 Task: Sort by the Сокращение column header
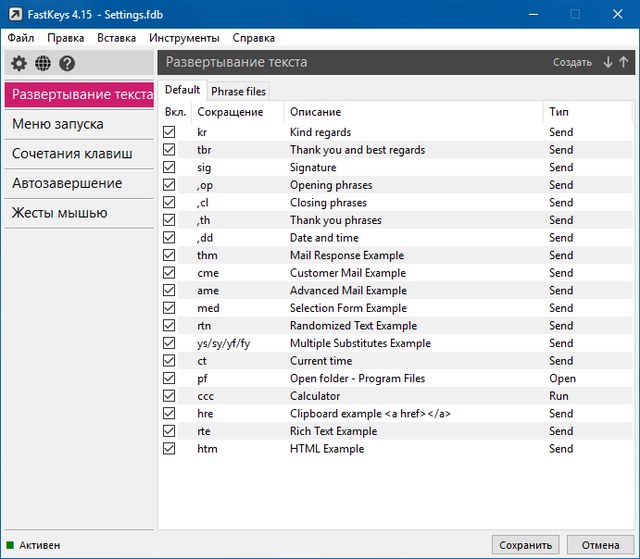[230, 112]
